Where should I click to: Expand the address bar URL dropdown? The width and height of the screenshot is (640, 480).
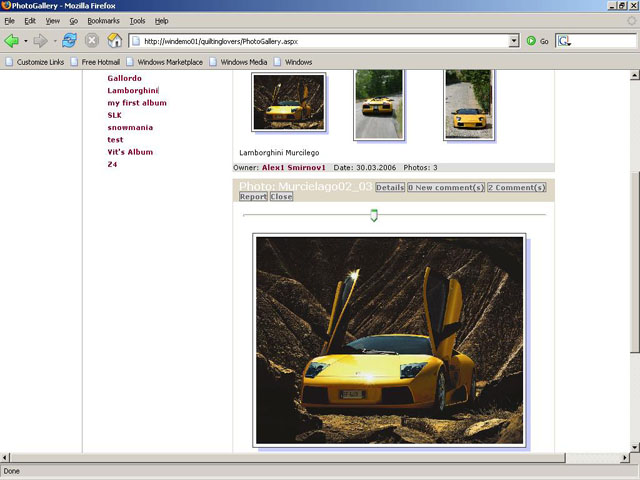click(x=514, y=41)
